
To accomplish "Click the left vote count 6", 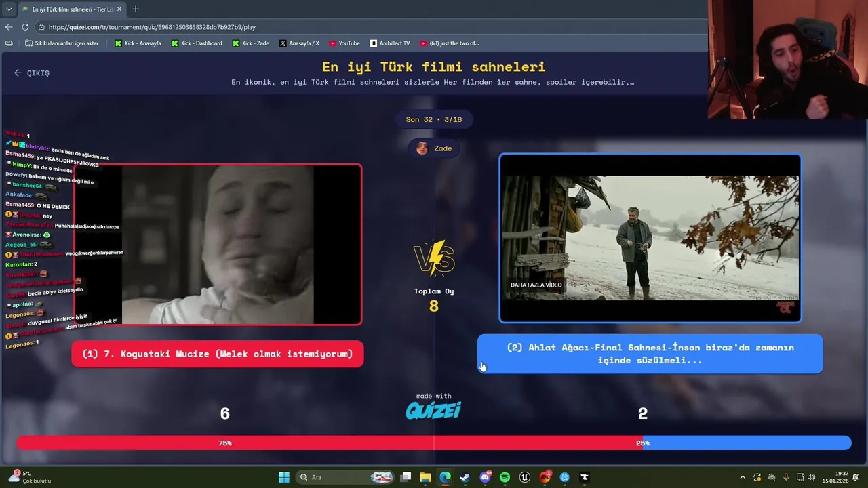I will click(x=225, y=413).
